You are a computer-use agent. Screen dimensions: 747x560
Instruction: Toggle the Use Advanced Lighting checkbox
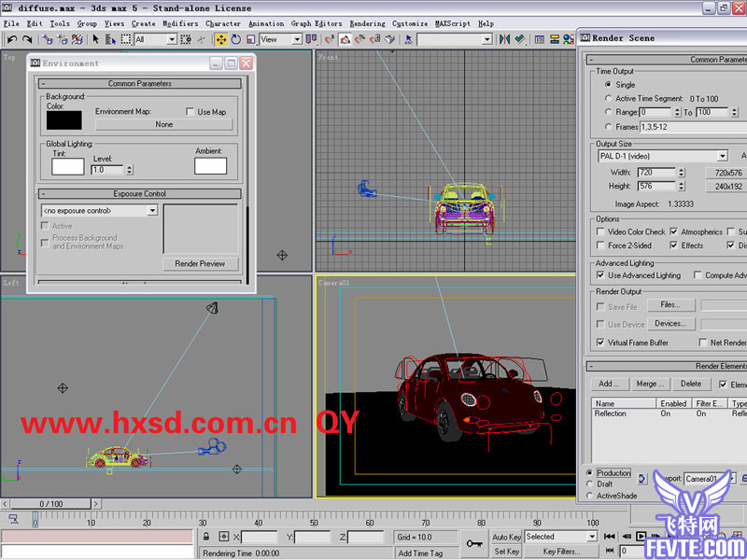[x=600, y=275]
